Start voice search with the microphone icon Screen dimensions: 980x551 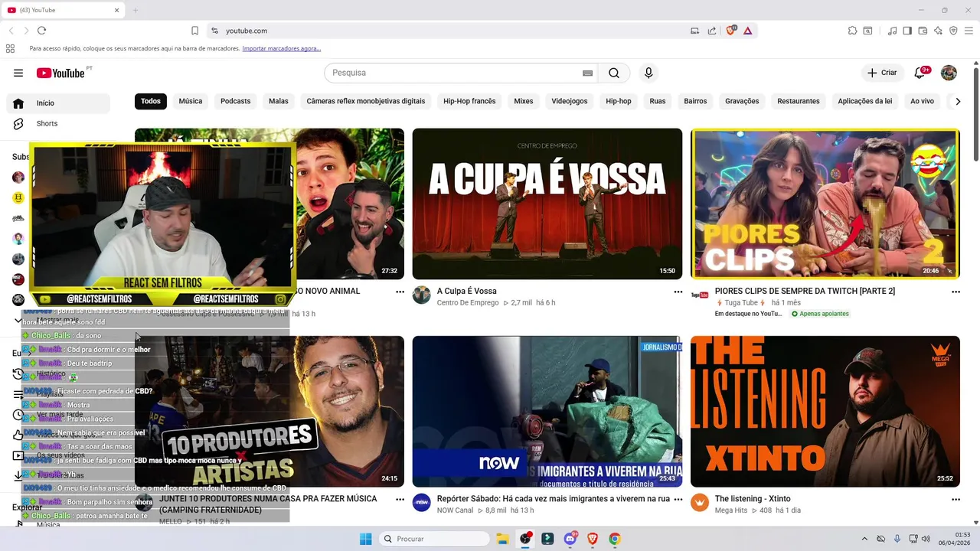[648, 73]
